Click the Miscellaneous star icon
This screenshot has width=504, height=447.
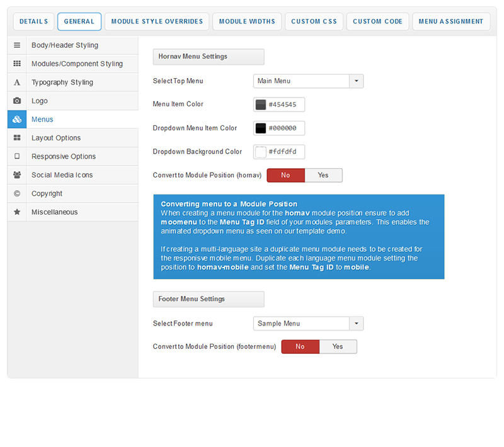(17, 212)
